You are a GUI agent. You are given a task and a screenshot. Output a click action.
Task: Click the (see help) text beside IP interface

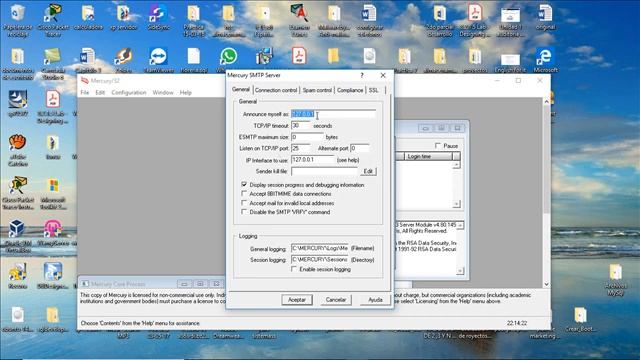[x=348, y=160]
